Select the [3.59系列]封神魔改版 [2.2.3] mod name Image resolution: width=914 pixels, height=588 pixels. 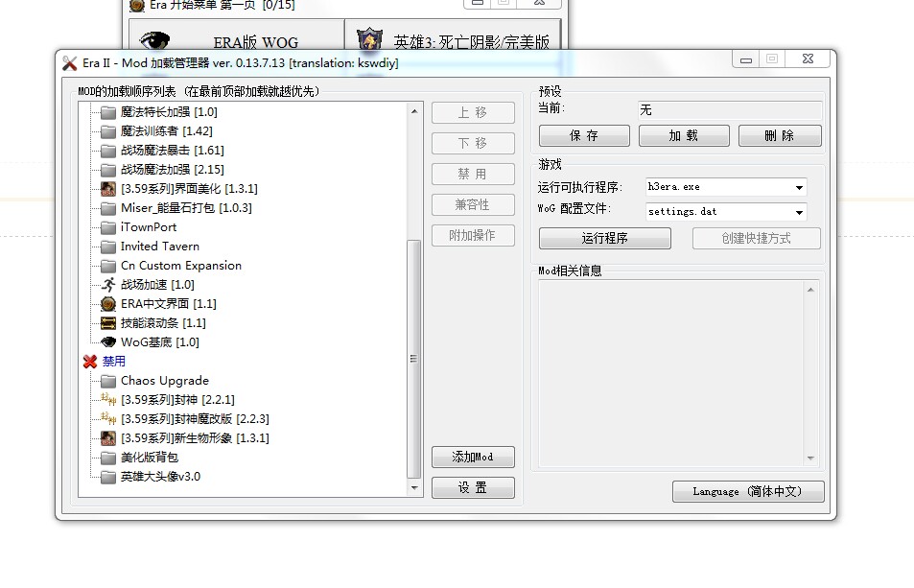[196, 419]
